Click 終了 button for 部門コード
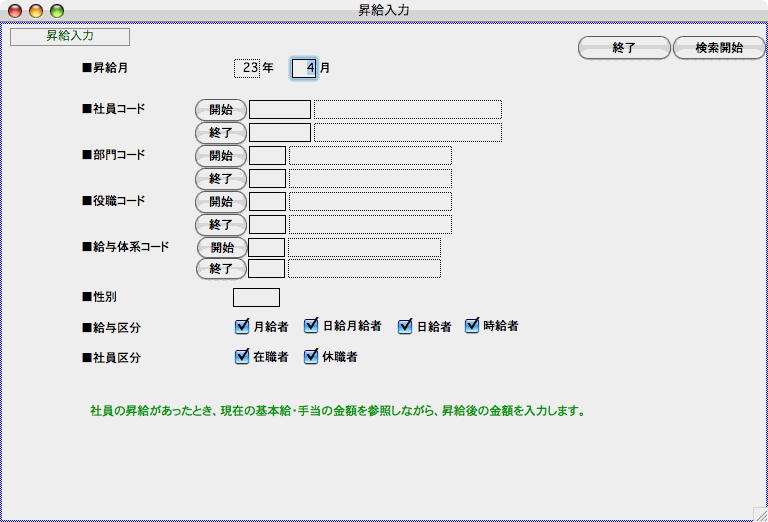 [x=221, y=179]
